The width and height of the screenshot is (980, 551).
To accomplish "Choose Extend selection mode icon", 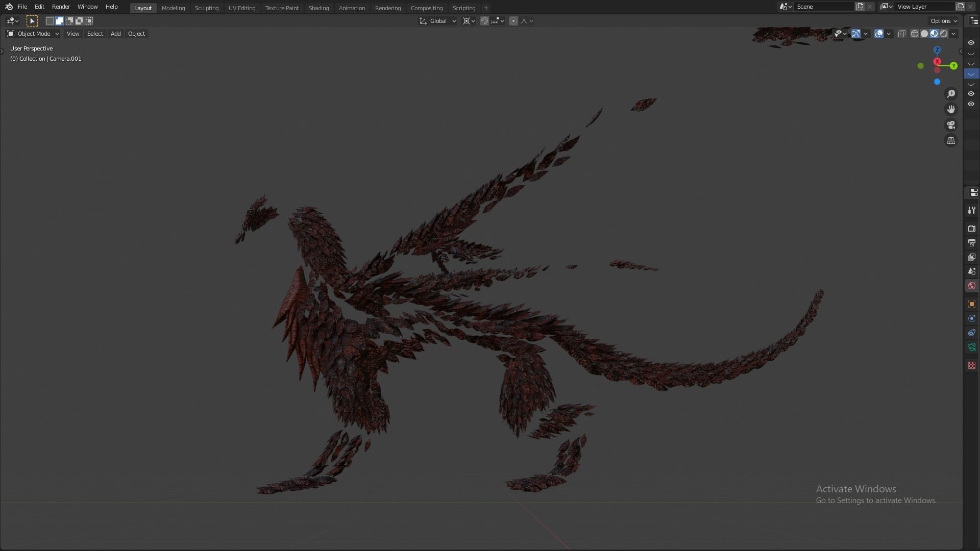I will click(x=60, y=21).
